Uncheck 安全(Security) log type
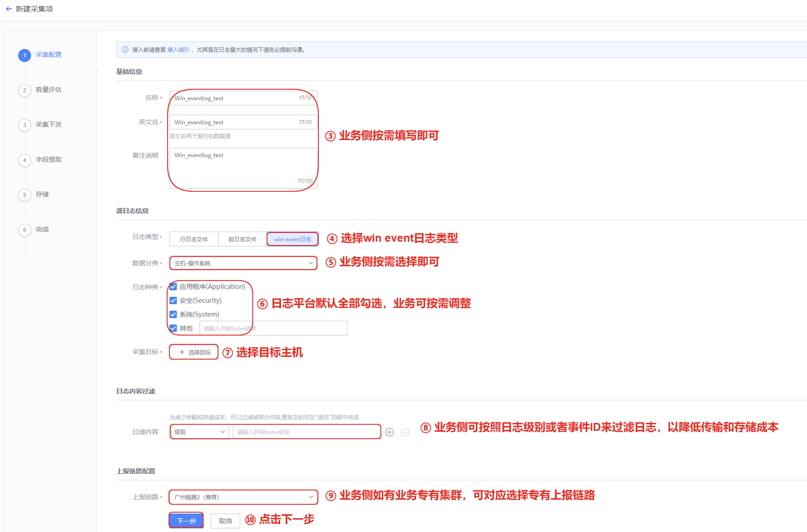Screen dimensions: 807x532 [x=173, y=301]
